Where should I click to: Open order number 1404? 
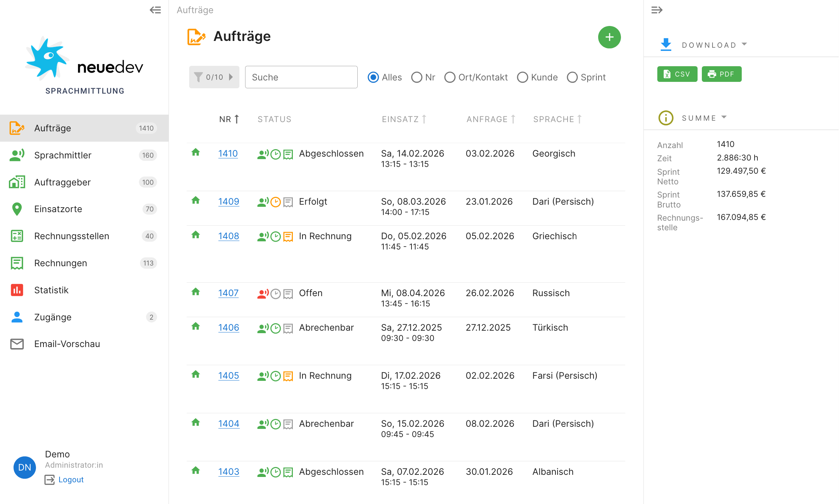[x=229, y=424]
